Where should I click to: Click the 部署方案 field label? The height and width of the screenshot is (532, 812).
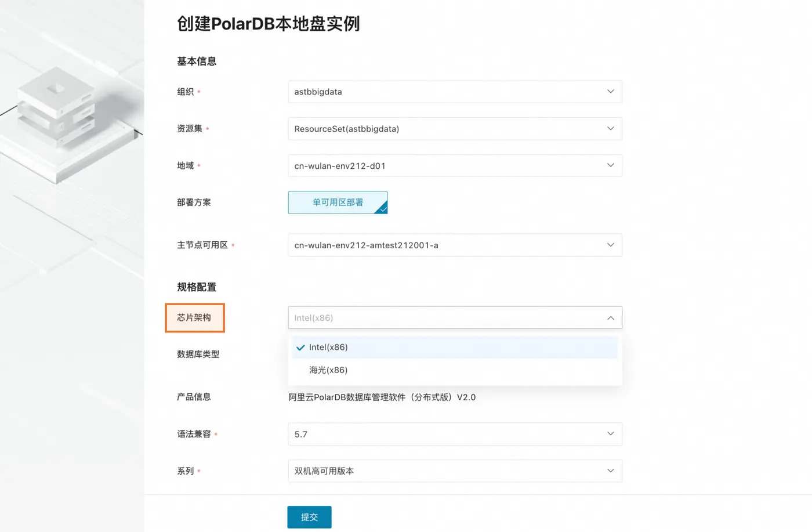tap(194, 202)
